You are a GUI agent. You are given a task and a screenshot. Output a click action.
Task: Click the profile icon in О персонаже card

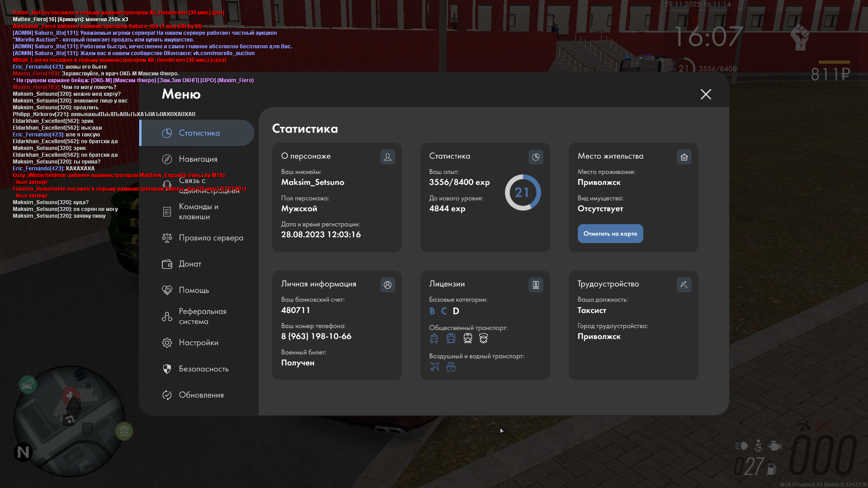coord(387,157)
